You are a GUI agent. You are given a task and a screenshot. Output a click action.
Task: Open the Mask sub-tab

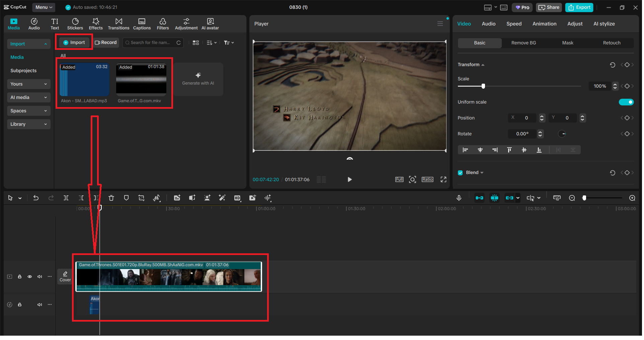point(568,43)
